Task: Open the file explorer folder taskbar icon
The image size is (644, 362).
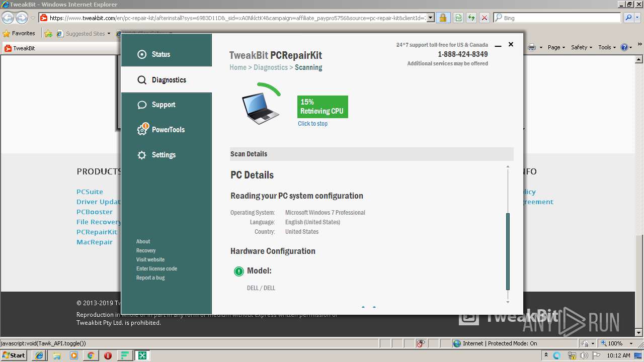Action: (57, 355)
